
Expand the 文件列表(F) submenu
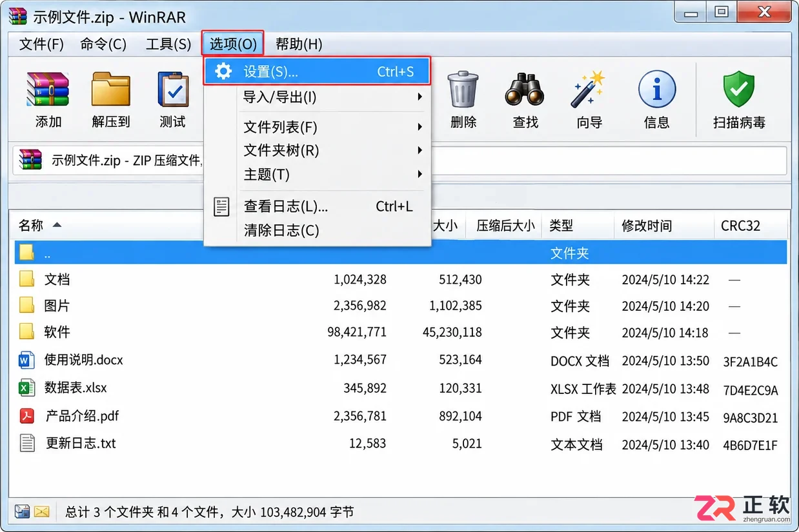317,127
